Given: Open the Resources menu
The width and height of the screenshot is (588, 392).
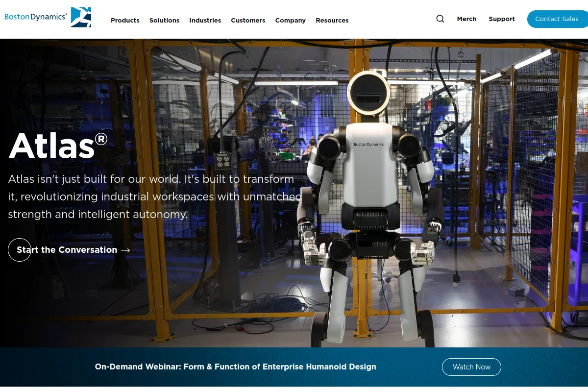Looking at the screenshot, I should [332, 21].
